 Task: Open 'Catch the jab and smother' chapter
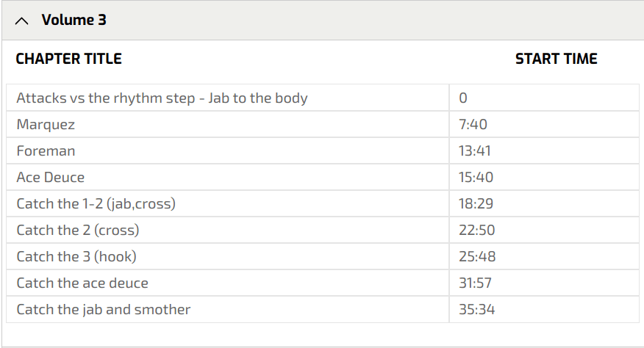point(104,309)
